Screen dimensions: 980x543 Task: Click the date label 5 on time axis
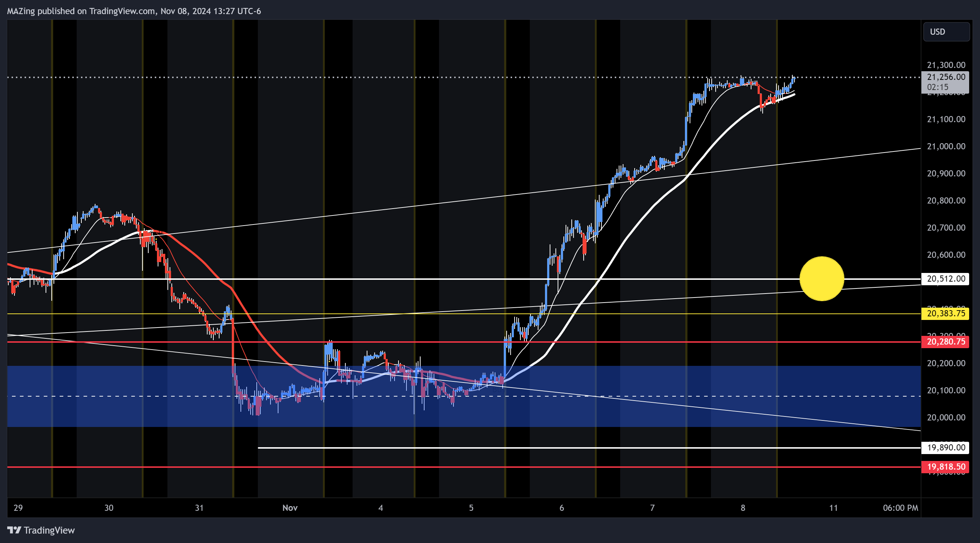471,508
